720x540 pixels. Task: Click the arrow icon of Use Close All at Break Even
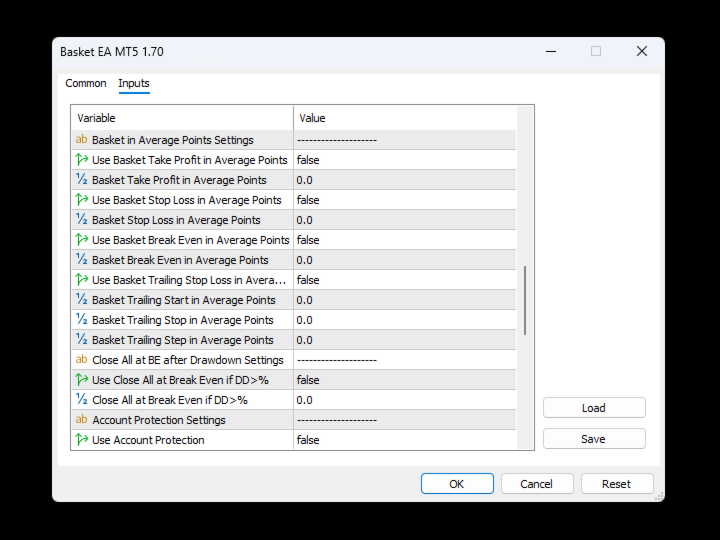pos(81,380)
